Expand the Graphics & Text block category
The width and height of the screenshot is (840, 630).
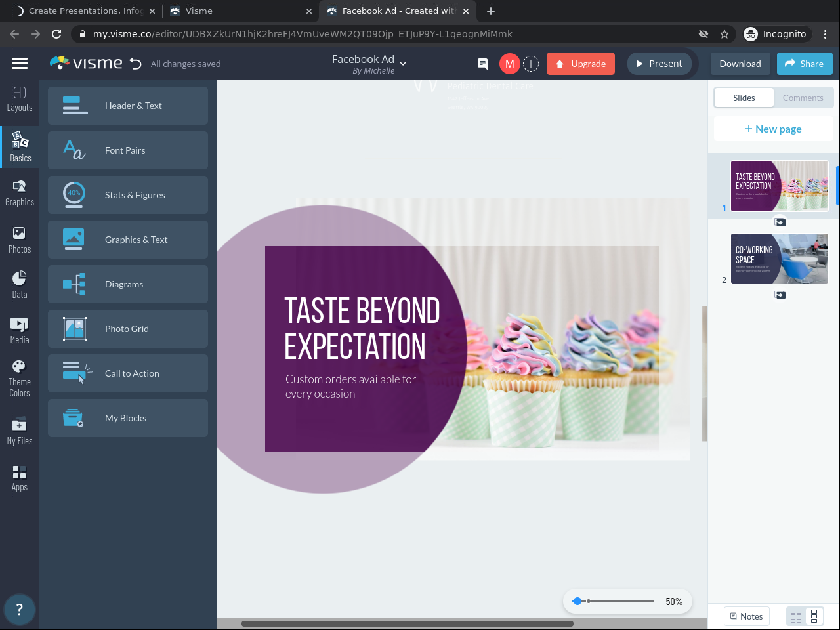point(128,240)
